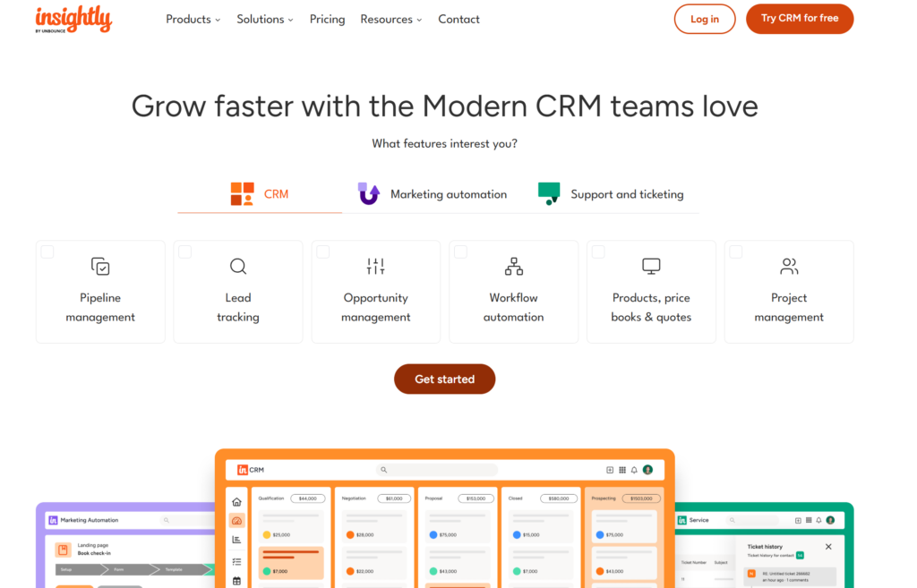The width and height of the screenshot is (917, 588).
Task: Click the 'Ticket history' heading in Service preview
Action: [765, 547]
